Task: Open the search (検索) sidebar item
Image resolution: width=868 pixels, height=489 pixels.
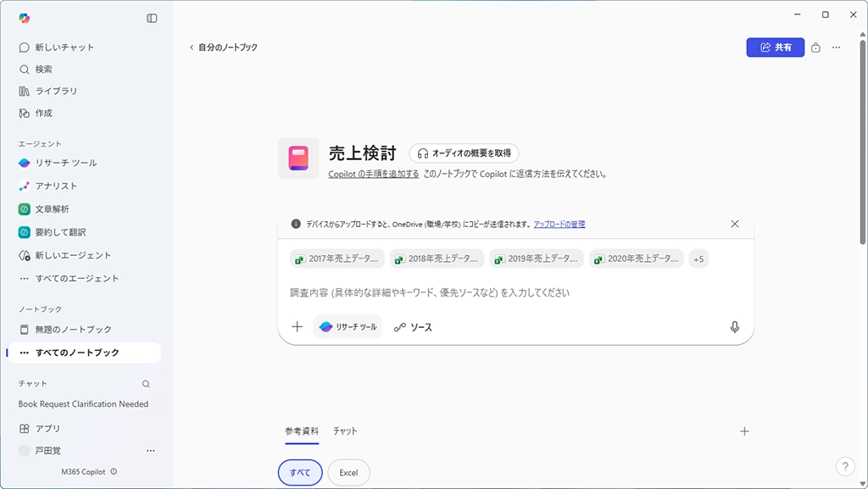Action: point(43,69)
